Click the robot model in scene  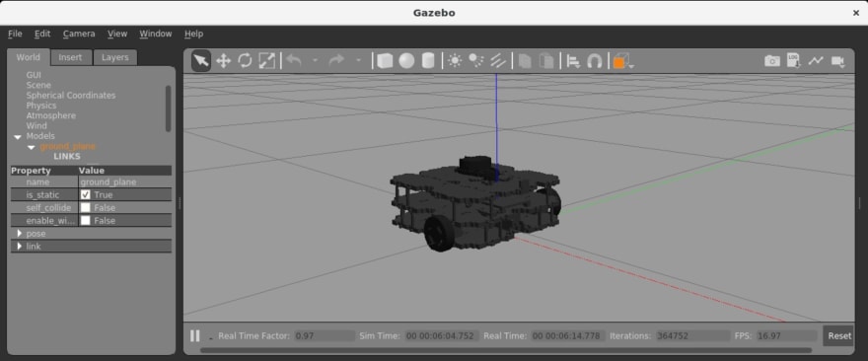click(x=475, y=204)
